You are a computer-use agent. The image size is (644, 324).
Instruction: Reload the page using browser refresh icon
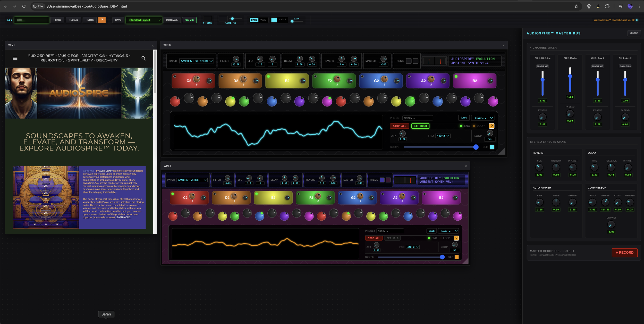pyautogui.click(x=24, y=6)
